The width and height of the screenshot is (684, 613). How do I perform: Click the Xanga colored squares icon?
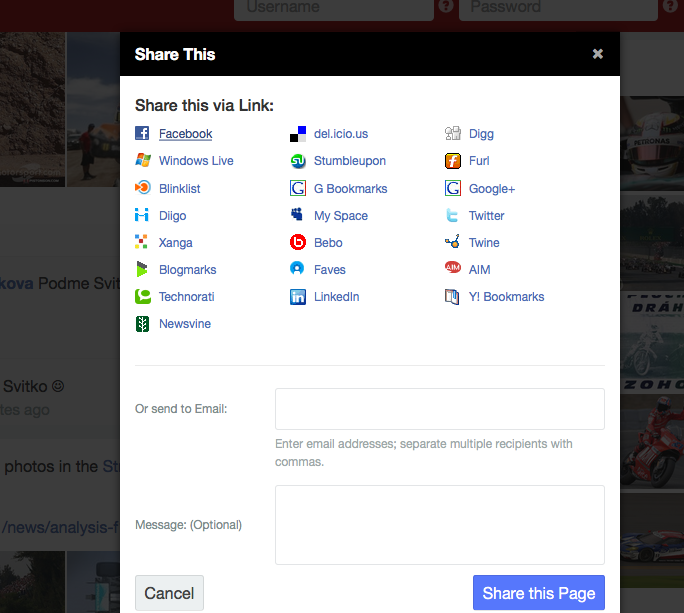(x=141, y=242)
